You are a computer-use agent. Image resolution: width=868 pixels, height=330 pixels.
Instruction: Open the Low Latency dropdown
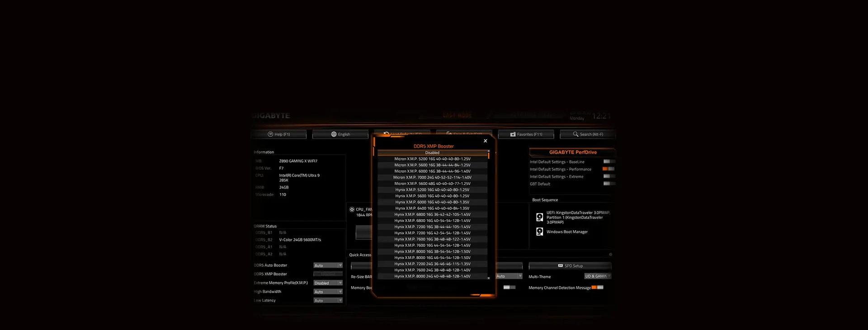[328, 301]
